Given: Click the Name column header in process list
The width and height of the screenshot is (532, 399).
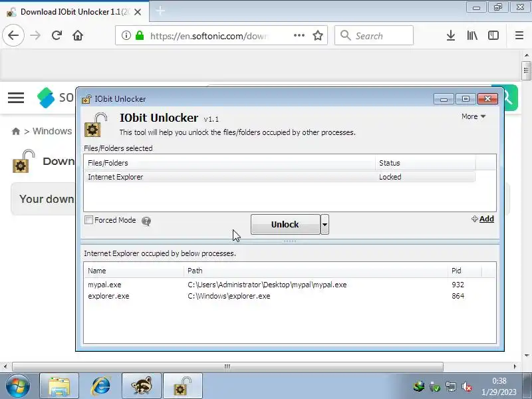Looking at the screenshot, I should 134,271.
